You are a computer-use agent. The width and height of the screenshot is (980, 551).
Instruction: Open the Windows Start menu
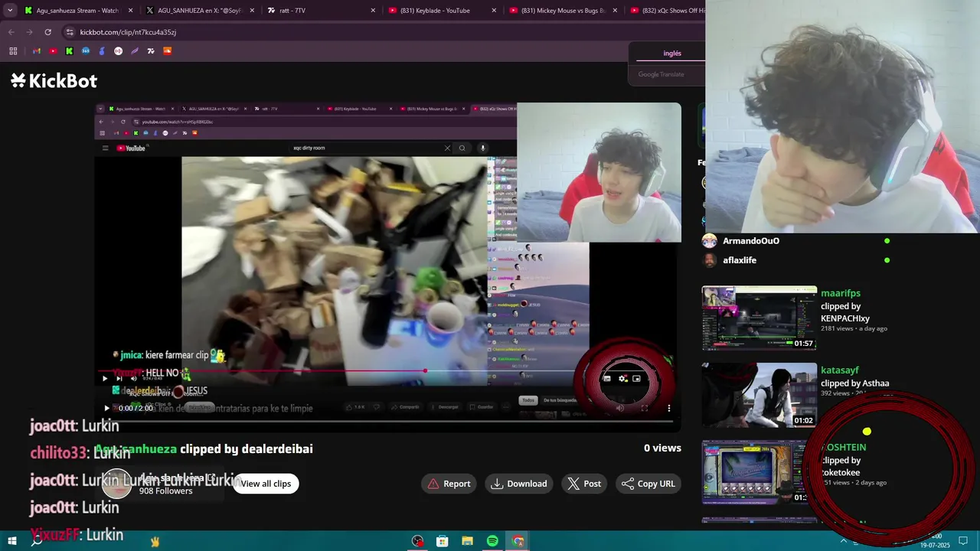click(12, 541)
